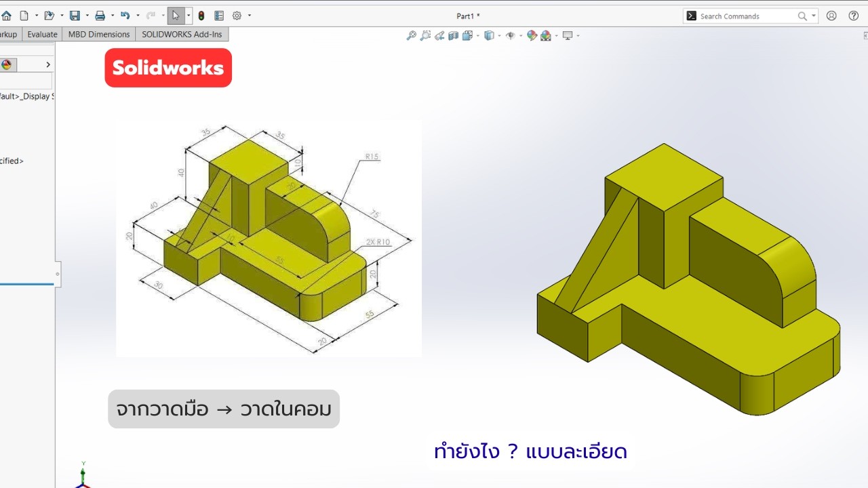This screenshot has height=488, width=868.
Task: Open File Properties icon
Action: pos(219,16)
